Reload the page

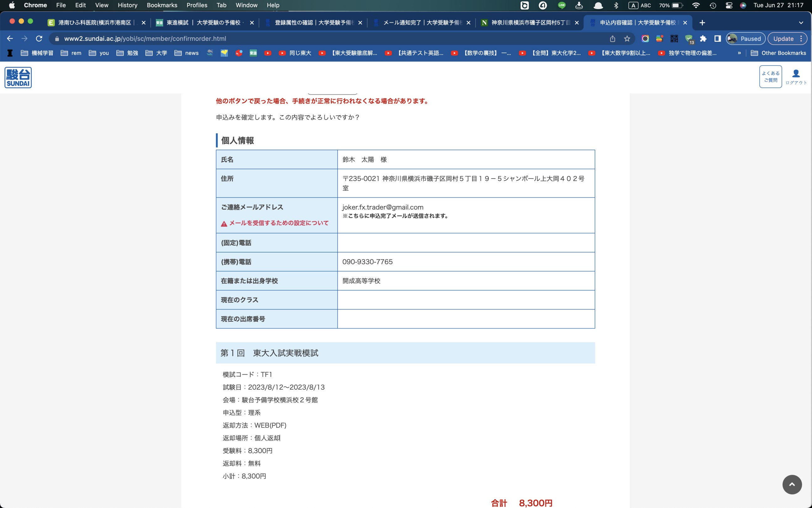39,39
